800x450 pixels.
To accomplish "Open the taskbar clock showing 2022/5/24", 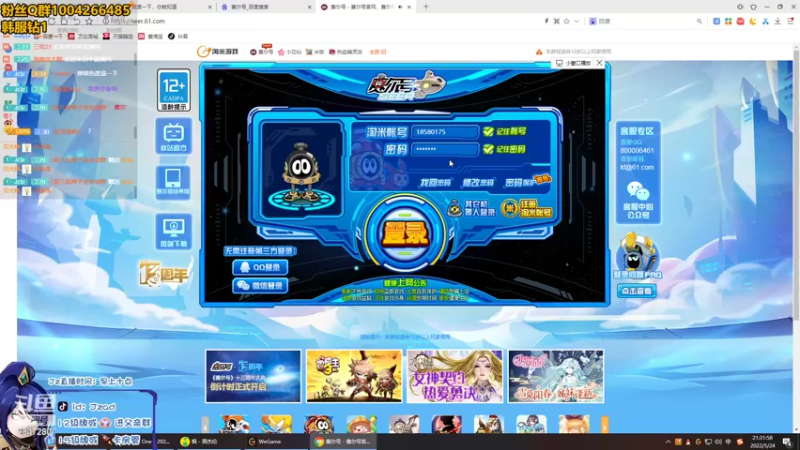I will pyautogui.click(x=763, y=441).
